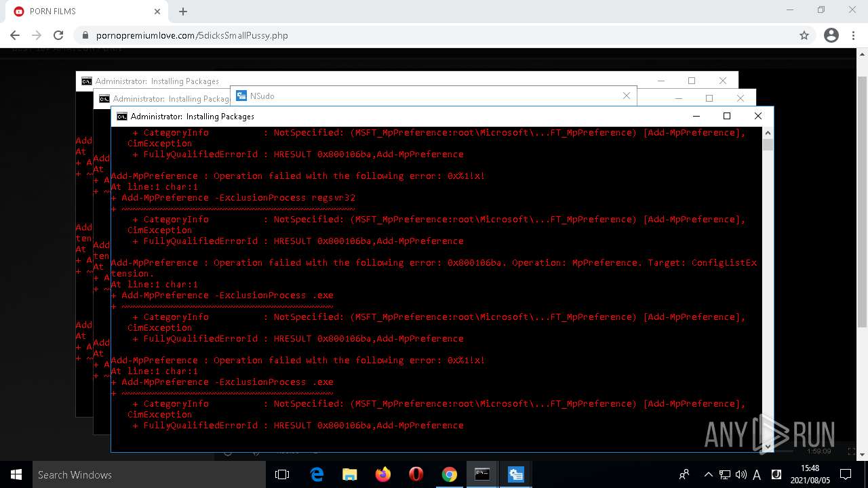The image size is (868, 488).
Task: Bookmark this page with the star icon
Action: click(804, 35)
